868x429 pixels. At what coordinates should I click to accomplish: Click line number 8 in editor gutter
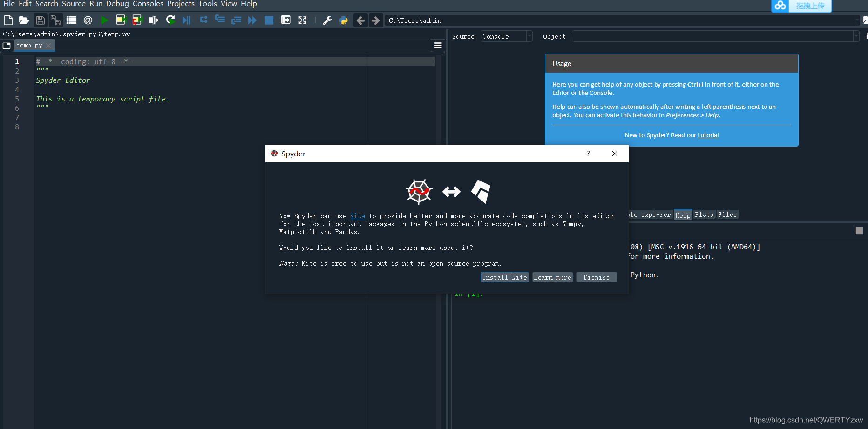pos(17,127)
